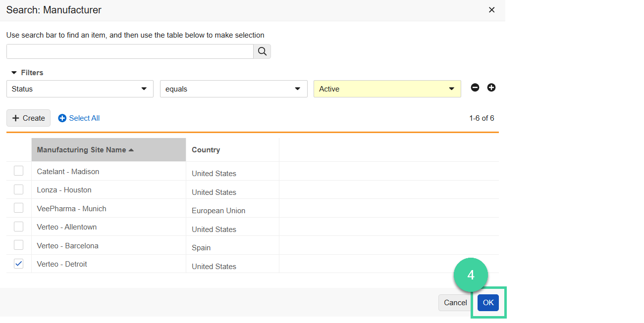Image resolution: width=644 pixels, height=323 pixels.
Task: Click Verteo - Barcelona site name
Action: click(67, 246)
